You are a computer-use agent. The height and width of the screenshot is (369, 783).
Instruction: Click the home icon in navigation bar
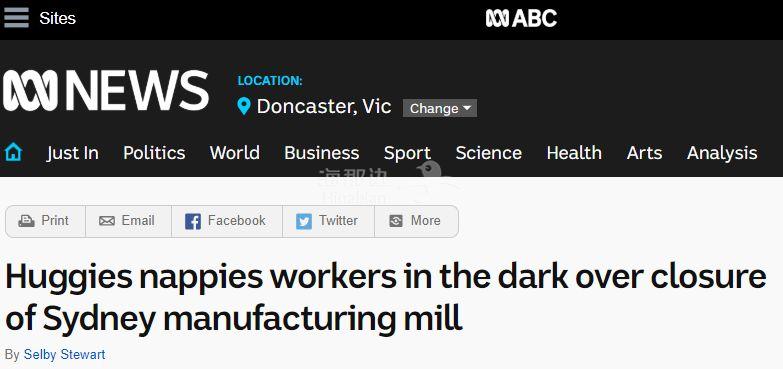click(13, 152)
